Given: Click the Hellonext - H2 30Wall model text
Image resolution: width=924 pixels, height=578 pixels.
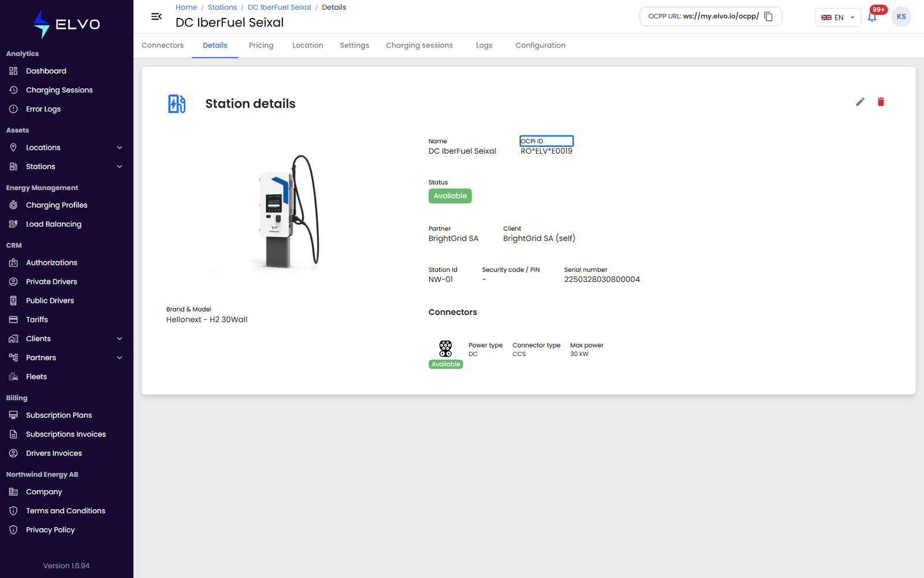Looking at the screenshot, I should [207, 320].
